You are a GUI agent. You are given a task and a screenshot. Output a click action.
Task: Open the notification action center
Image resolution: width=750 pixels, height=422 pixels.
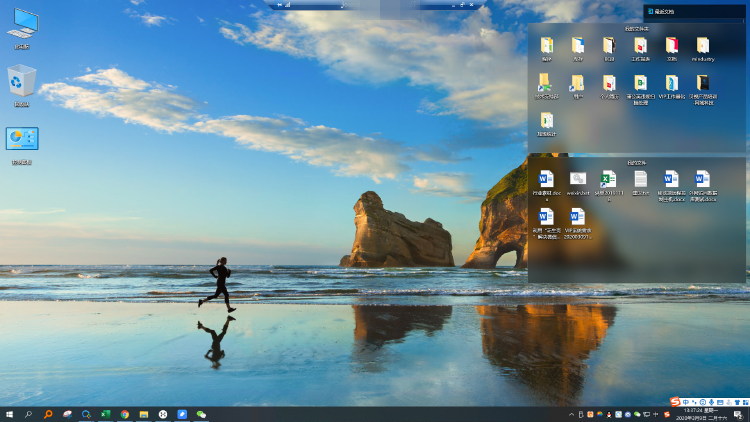point(739,414)
